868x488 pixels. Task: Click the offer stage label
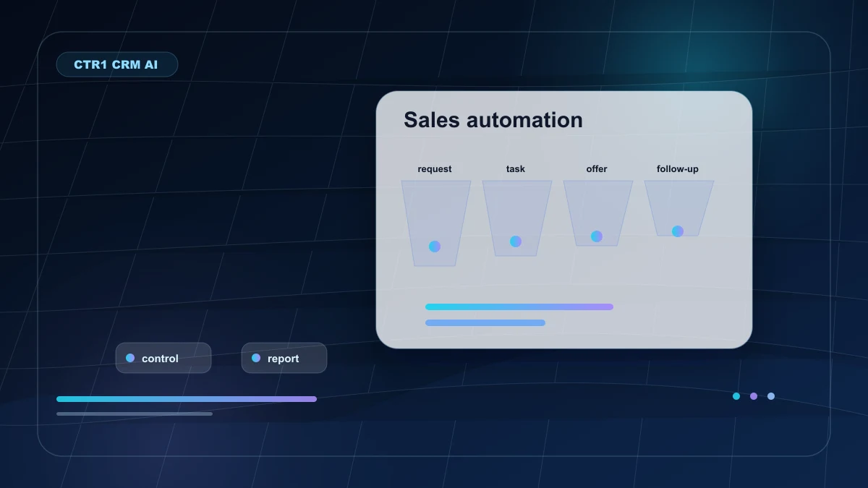click(597, 169)
